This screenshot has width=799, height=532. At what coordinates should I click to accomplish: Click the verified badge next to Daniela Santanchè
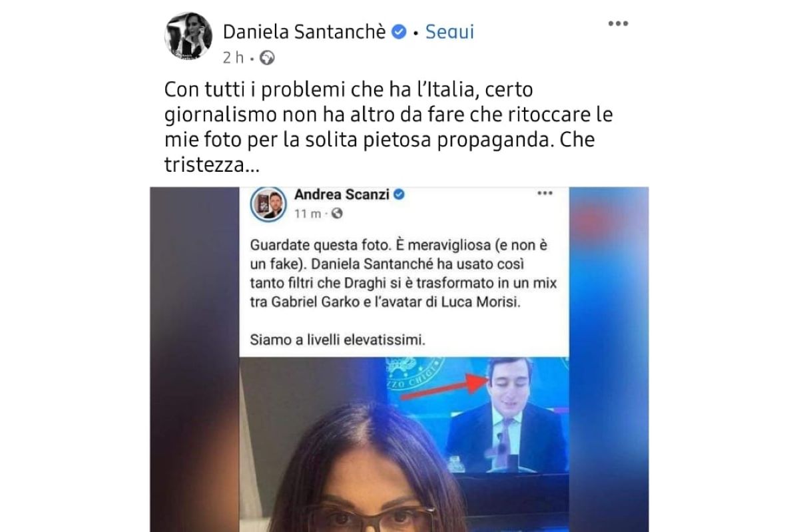point(399,31)
